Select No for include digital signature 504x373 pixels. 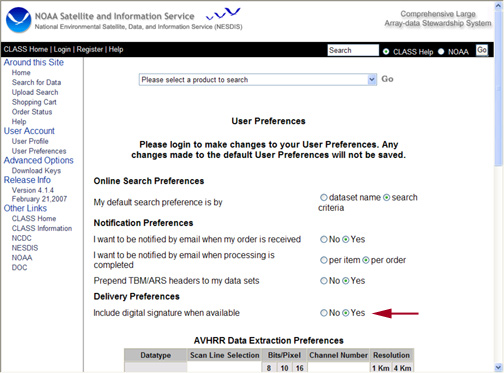324,313
